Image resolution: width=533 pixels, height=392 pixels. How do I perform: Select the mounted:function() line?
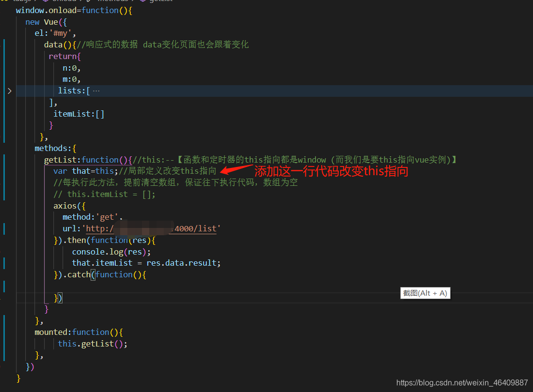point(78,332)
